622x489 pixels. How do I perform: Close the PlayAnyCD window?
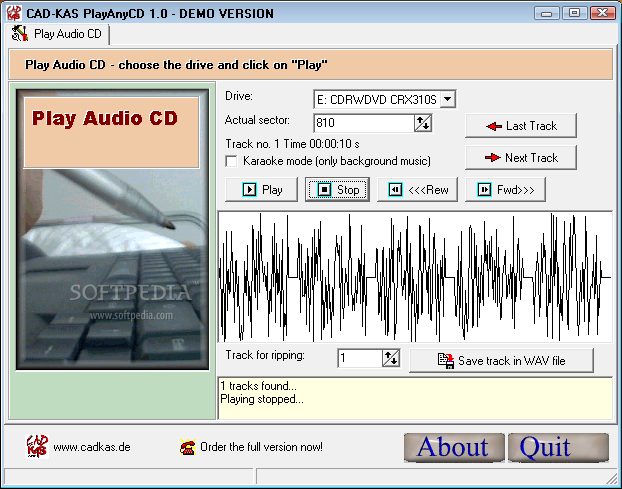tap(602, 13)
